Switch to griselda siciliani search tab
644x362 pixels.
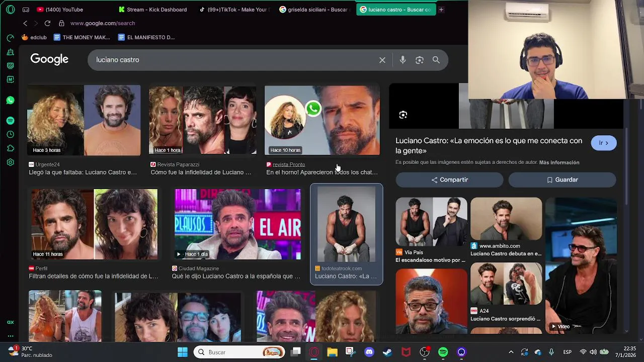315,10
